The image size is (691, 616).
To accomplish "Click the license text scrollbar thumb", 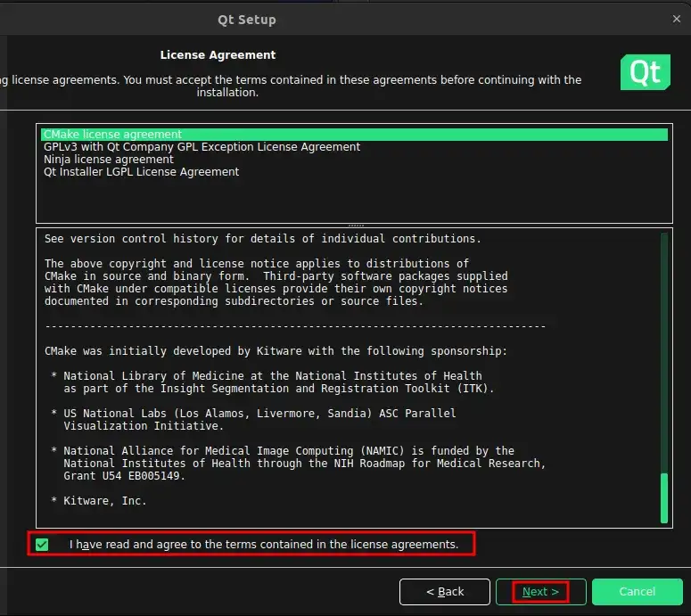I will pyautogui.click(x=664, y=498).
